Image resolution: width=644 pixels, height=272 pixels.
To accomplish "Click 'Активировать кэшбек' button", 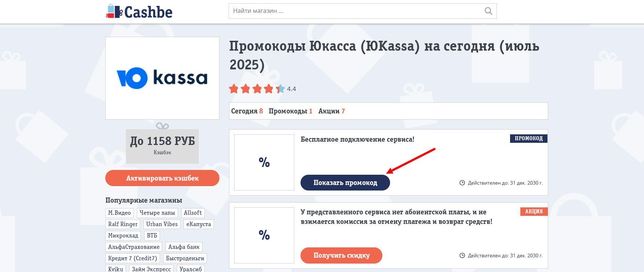I will 162,178.
